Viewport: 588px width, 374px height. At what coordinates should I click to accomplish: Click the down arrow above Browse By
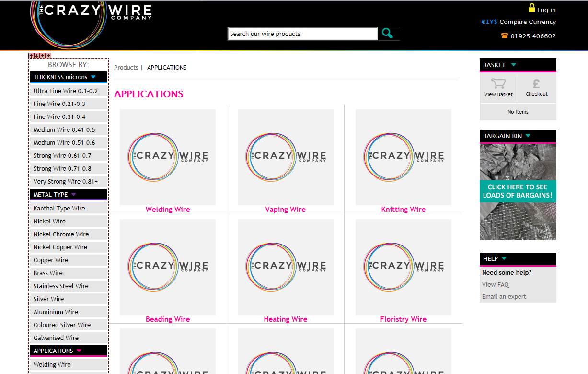[x=37, y=56]
